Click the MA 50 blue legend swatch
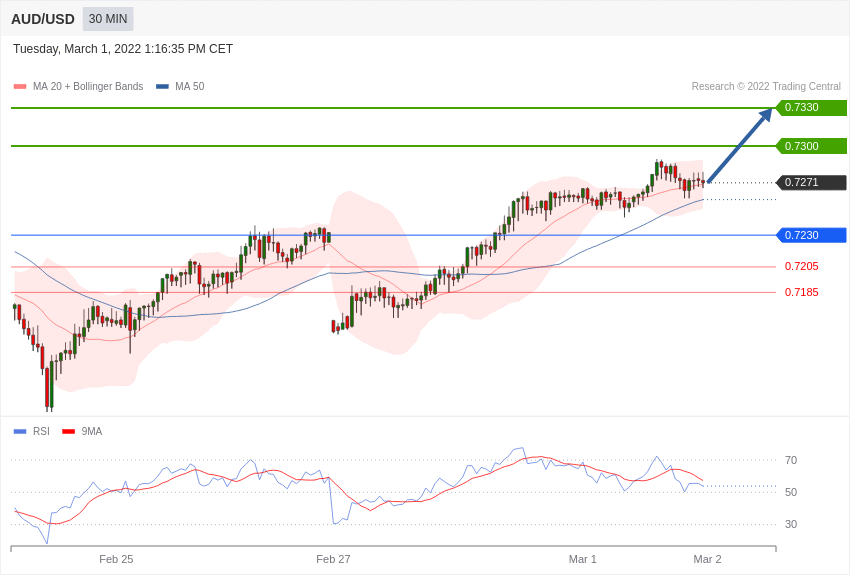850x576 pixels. (162, 87)
